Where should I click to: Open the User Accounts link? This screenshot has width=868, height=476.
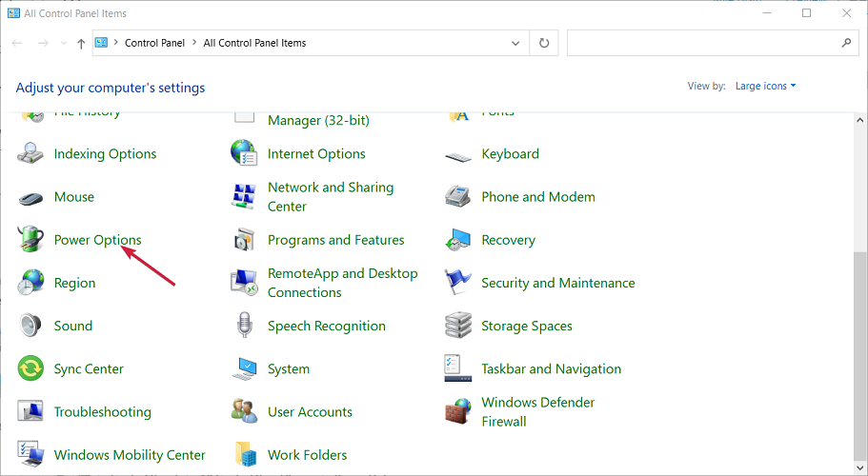click(x=310, y=412)
